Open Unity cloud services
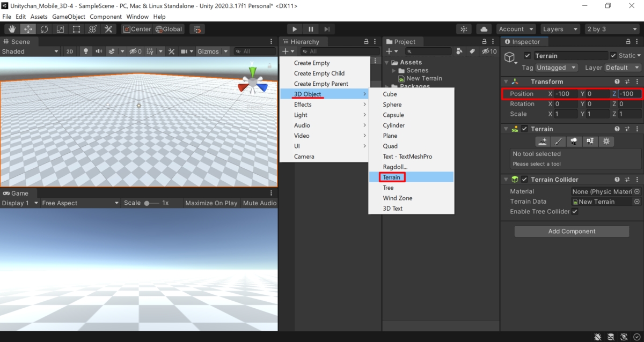The height and width of the screenshot is (342, 644). tap(484, 29)
